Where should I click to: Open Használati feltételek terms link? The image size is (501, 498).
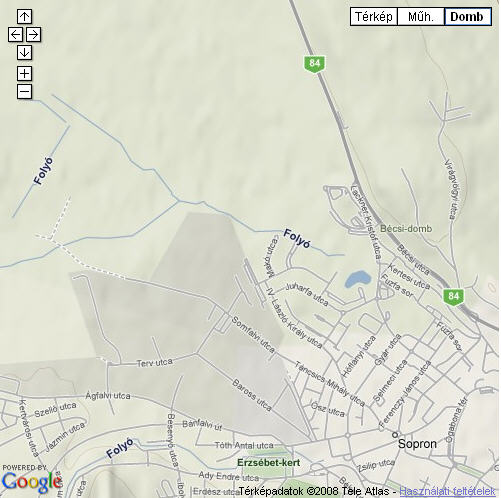click(x=447, y=491)
